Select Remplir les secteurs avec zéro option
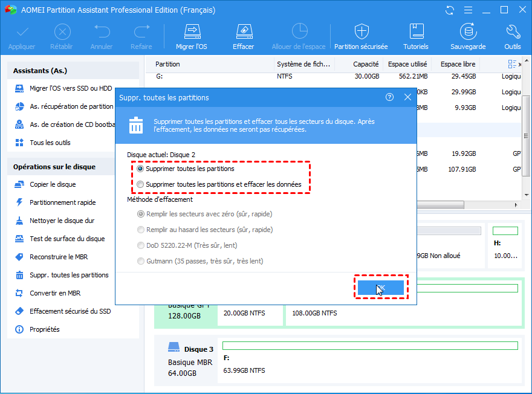The width and height of the screenshot is (532, 394). point(140,214)
